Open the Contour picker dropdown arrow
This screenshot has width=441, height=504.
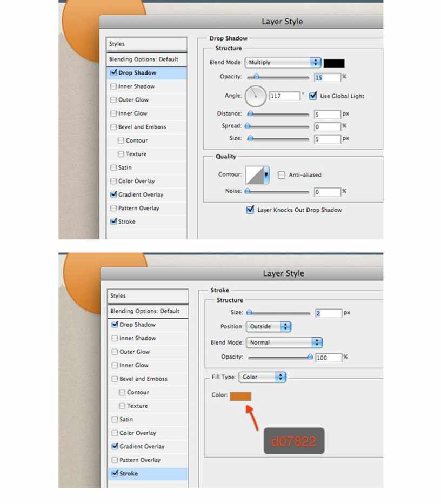266,175
